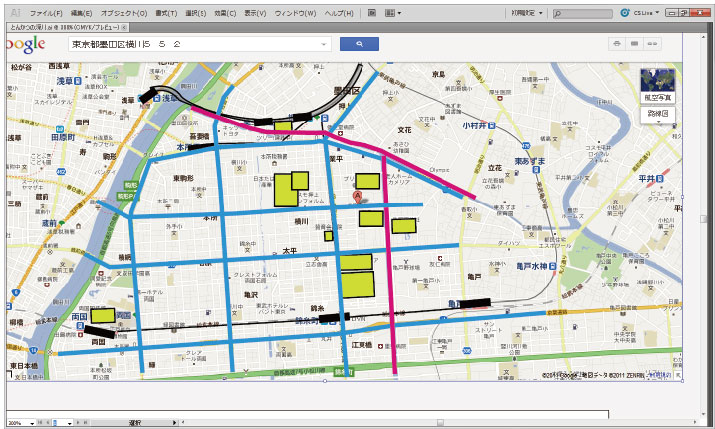Open the 表示(V) menu
This screenshot has width=715, height=429.
click(255, 13)
